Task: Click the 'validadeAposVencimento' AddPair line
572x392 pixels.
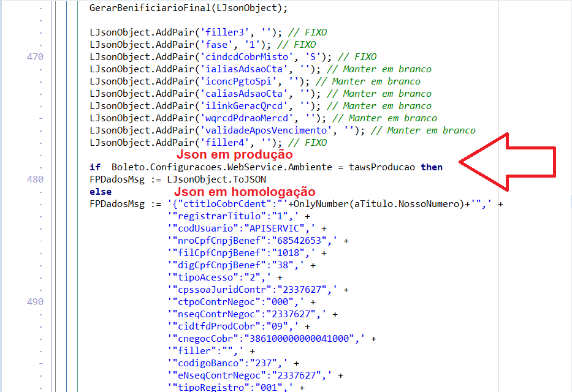Action: [x=283, y=130]
